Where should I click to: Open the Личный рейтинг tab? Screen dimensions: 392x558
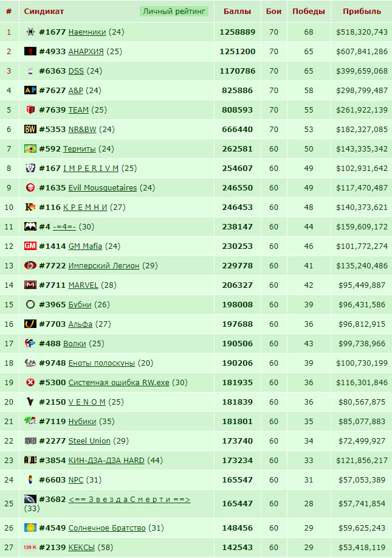click(174, 12)
